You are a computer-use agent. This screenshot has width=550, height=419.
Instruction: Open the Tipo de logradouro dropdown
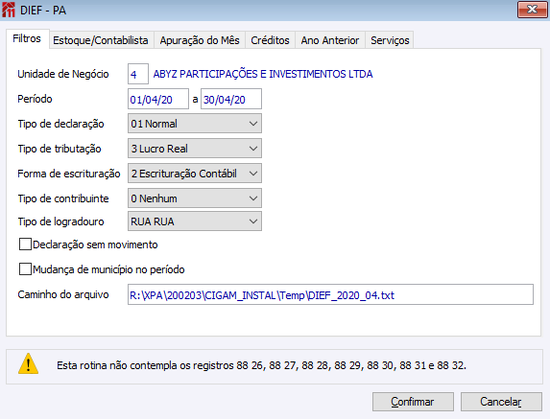195,221
